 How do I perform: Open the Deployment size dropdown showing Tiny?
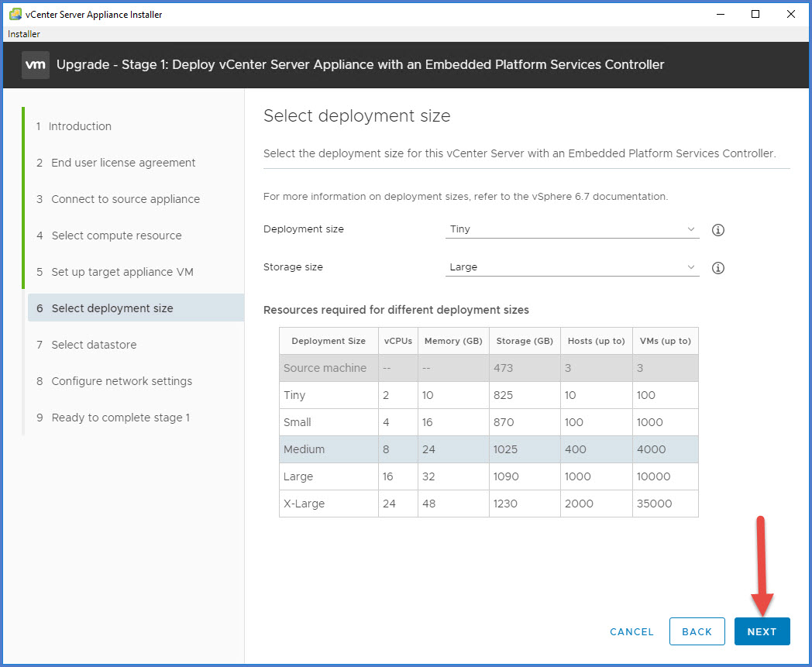pos(573,229)
